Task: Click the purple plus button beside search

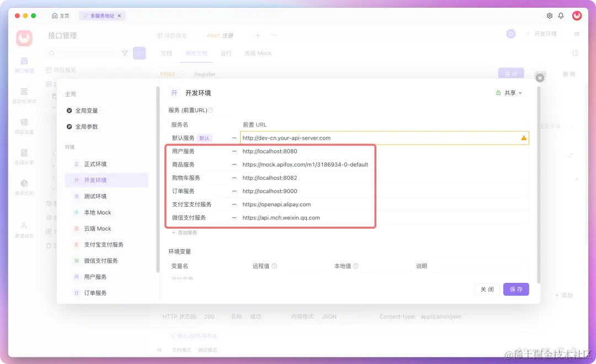Action: 140,53
